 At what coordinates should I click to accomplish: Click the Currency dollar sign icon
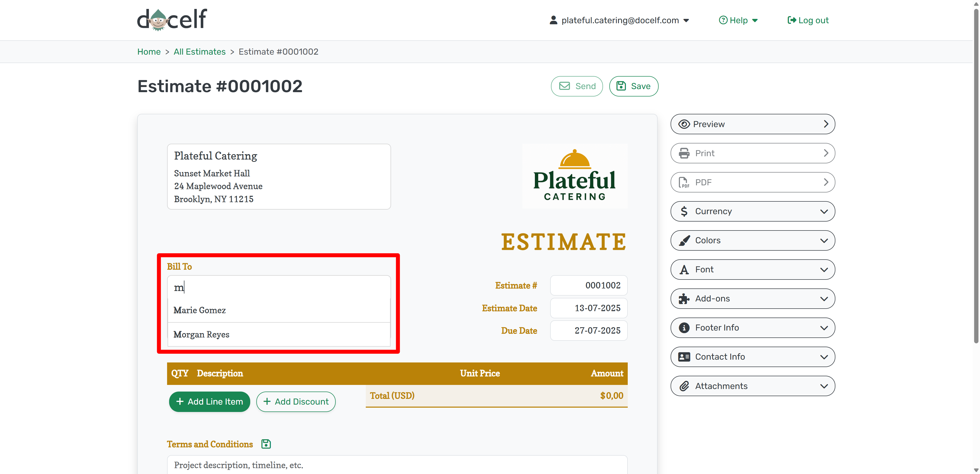(684, 211)
